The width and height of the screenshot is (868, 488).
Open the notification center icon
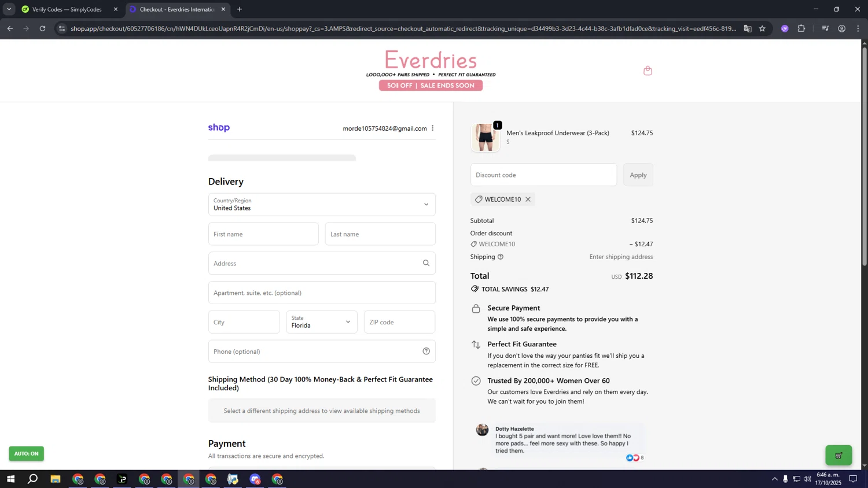[x=853, y=479]
